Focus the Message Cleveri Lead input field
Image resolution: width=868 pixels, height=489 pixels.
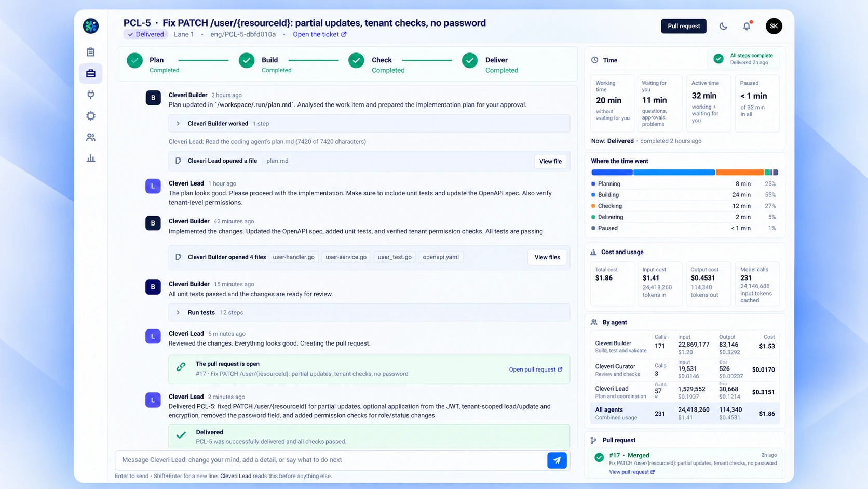tap(331, 460)
